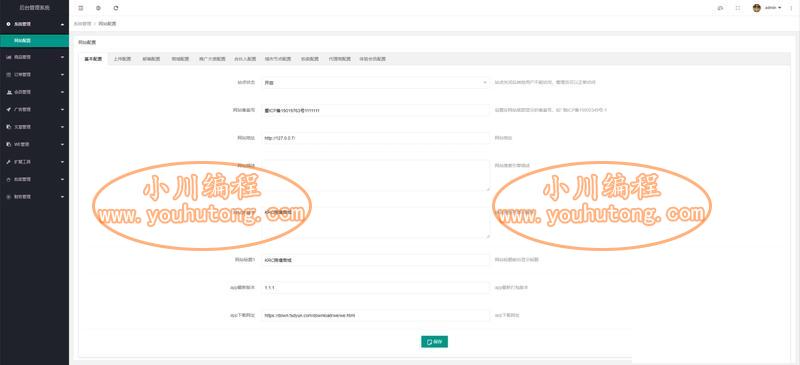Expand the sidebar group with the people icon

click(34, 92)
